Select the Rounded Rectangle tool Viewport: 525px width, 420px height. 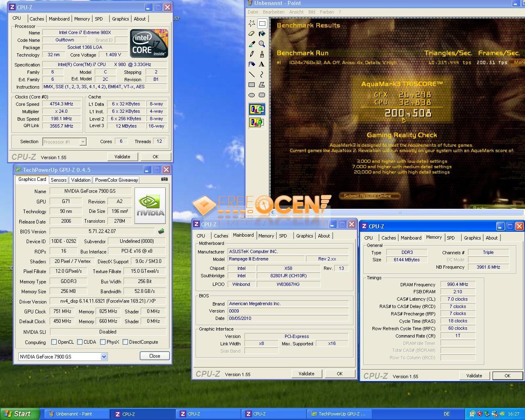tap(262, 95)
